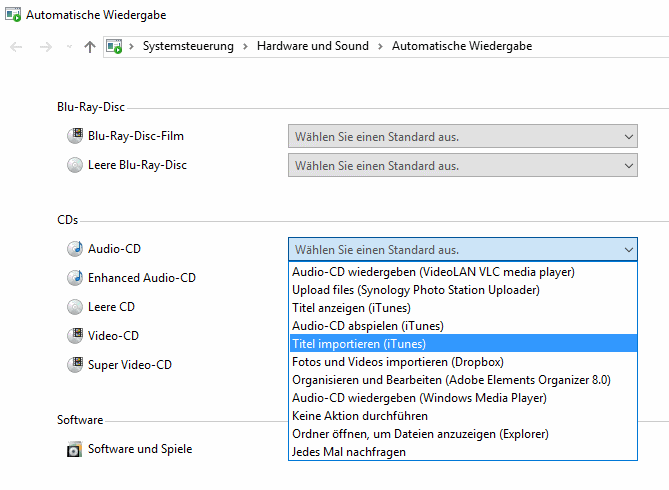
Task: Navigate to Hardware und Sound breadcrumb
Action: (x=313, y=46)
